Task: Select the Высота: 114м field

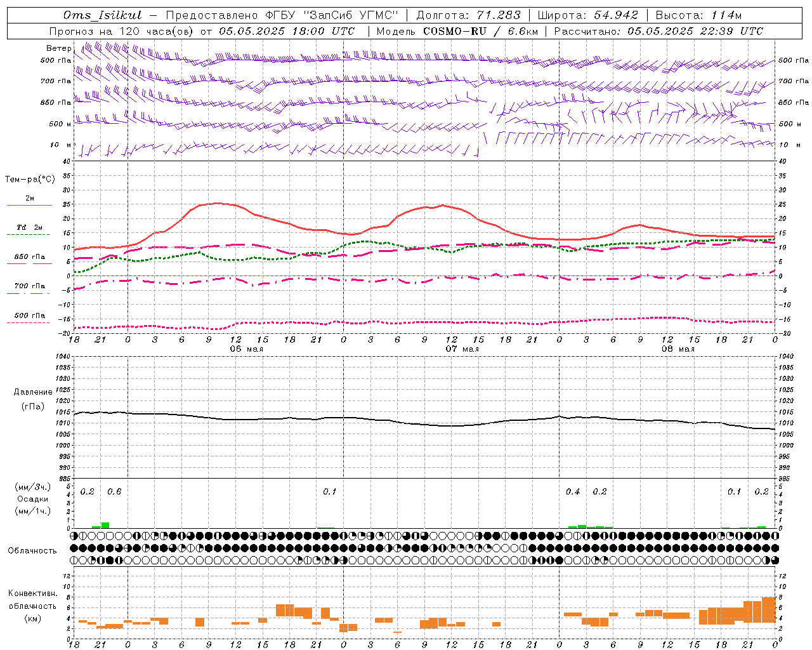Action: coord(698,15)
